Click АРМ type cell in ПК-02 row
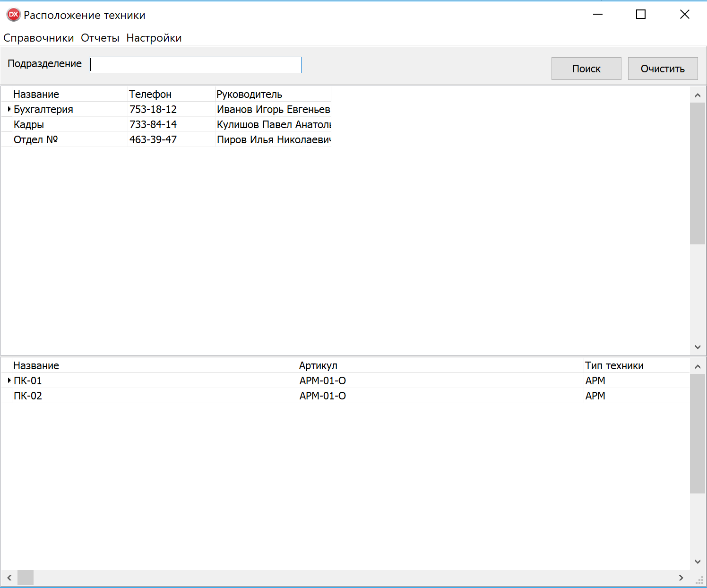 [x=637, y=396]
